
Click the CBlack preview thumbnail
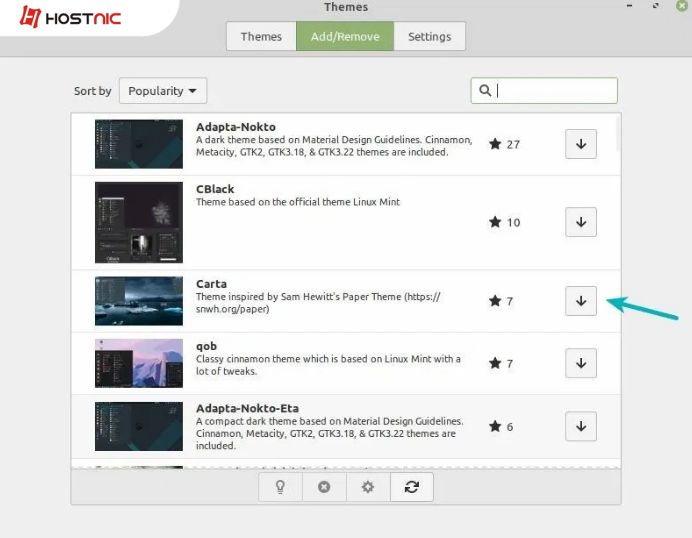pos(139,222)
